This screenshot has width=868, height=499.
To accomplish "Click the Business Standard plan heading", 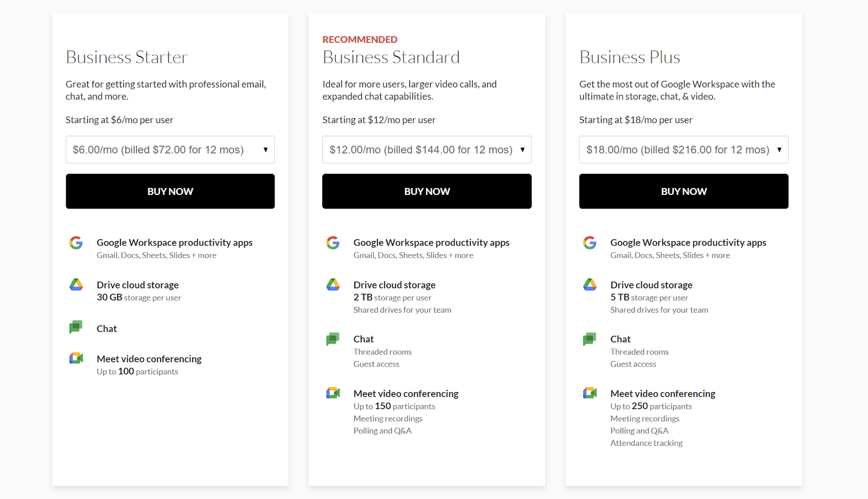I will [x=391, y=58].
